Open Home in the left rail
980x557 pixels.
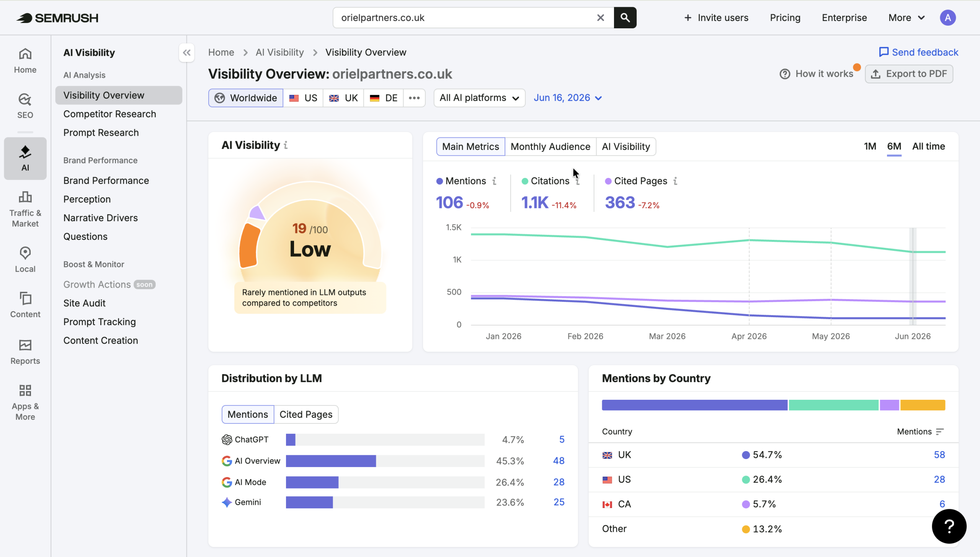pyautogui.click(x=25, y=60)
